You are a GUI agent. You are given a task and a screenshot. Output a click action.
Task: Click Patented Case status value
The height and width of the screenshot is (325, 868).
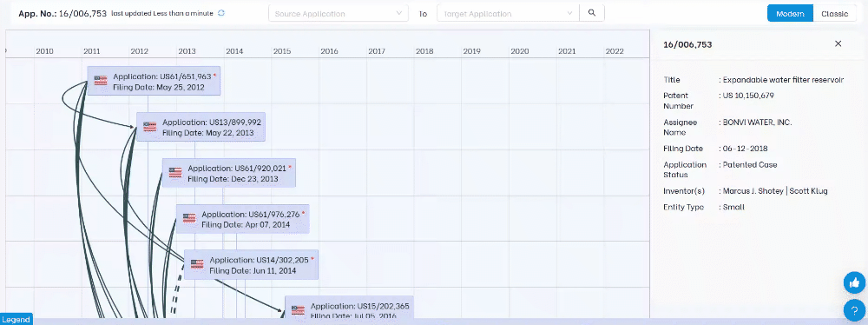[x=750, y=165]
